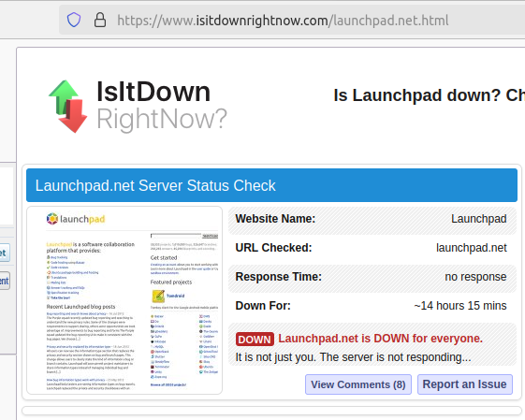Click the URL Checked value "launchpad.net"
The height and width of the screenshot is (420, 525).
coord(471,248)
